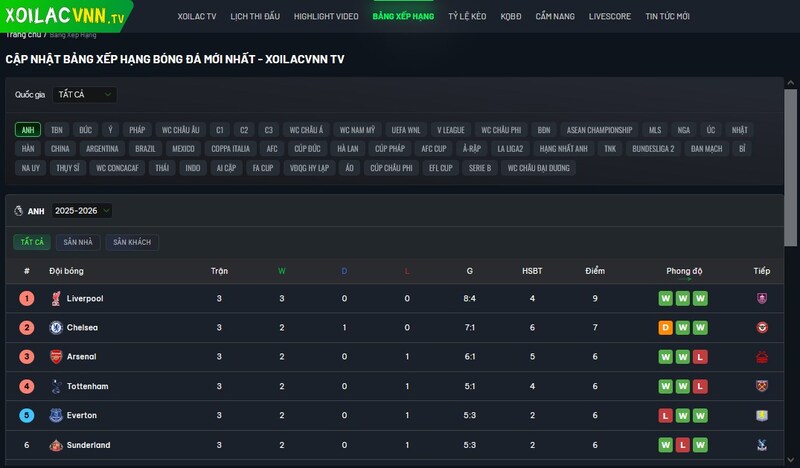
Task: Click the Tottenham club crest icon
Action: tap(56, 386)
